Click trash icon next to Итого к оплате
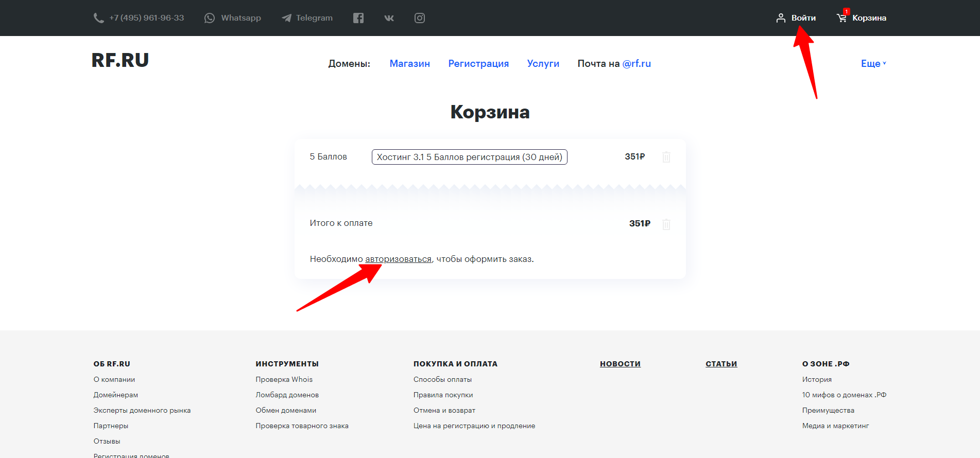 tap(666, 224)
